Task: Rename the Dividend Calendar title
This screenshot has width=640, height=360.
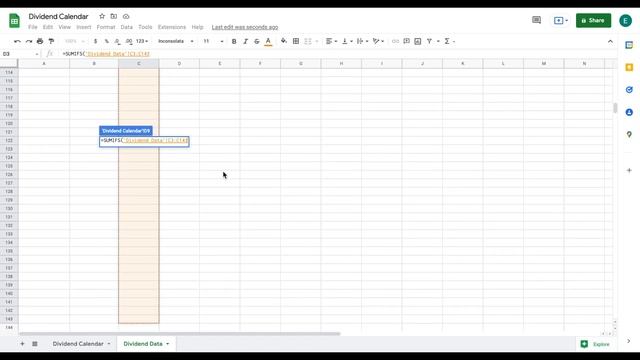Action: [58, 16]
